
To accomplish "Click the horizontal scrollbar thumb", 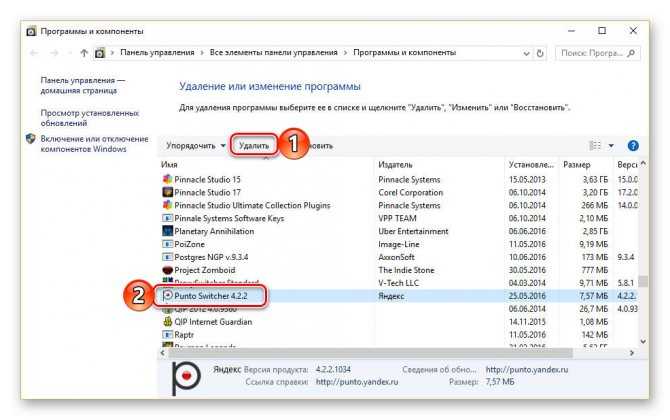I will [370, 353].
